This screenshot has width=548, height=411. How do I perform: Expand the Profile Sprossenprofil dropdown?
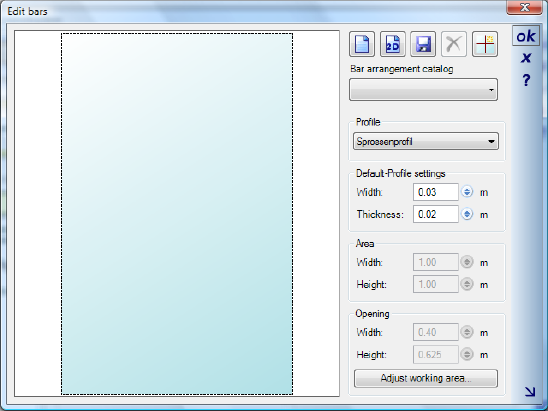(x=426, y=142)
